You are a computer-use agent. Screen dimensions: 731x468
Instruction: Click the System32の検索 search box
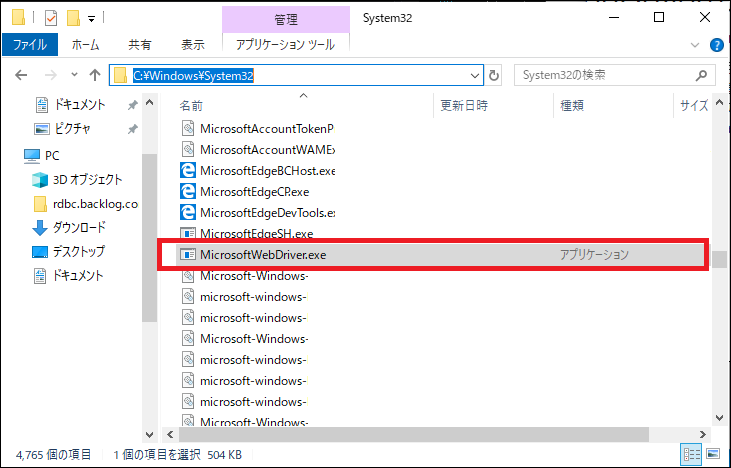[x=614, y=76]
